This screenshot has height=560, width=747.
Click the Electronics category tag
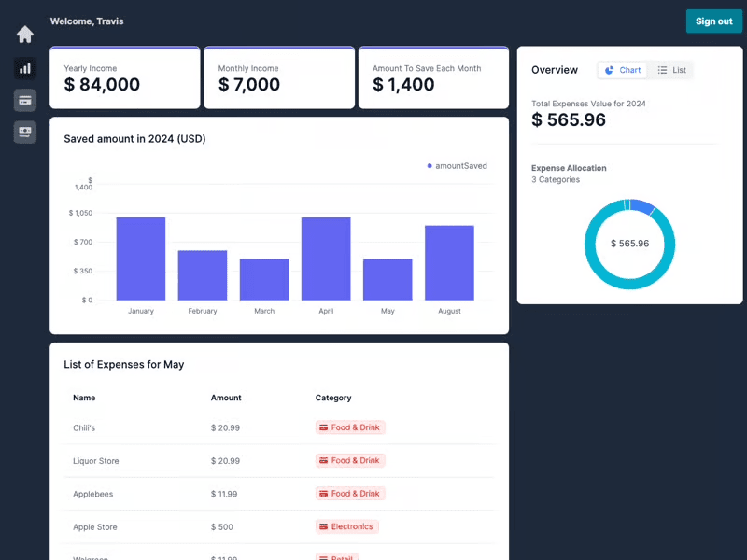coord(346,526)
